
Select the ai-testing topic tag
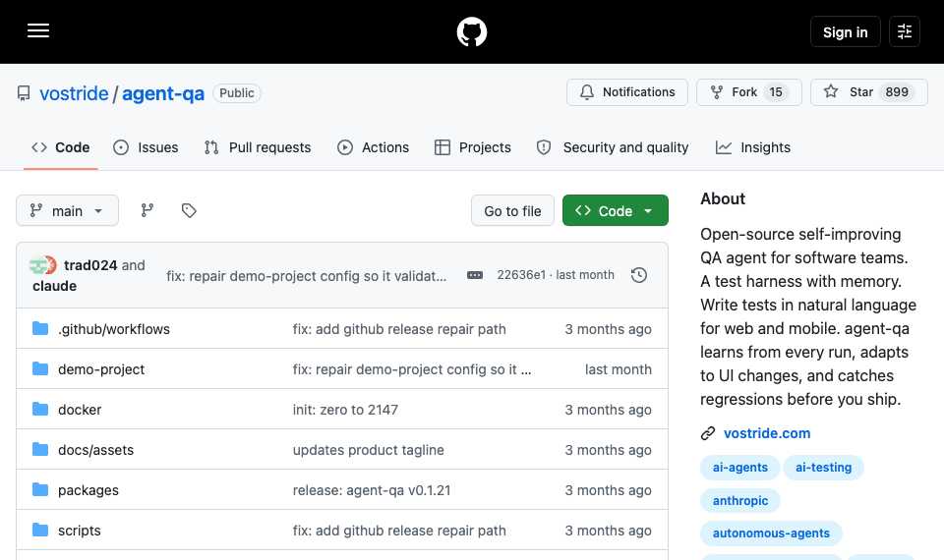tap(823, 468)
